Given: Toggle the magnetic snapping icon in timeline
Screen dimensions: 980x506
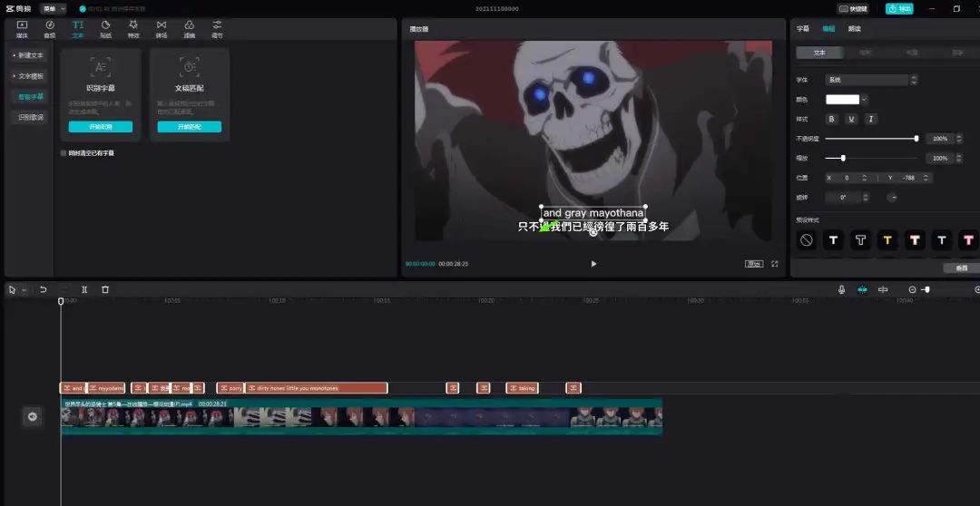Looking at the screenshot, I should 862,290.
